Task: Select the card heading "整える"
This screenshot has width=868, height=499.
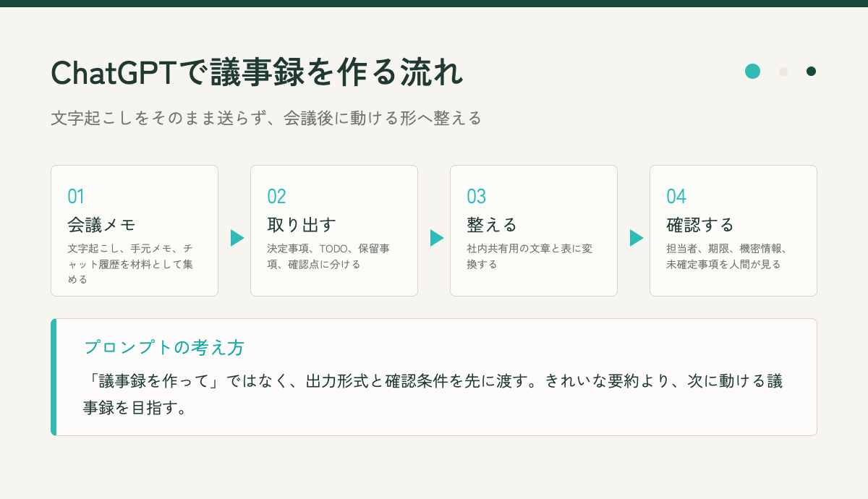Action: (x=492, y=224)
